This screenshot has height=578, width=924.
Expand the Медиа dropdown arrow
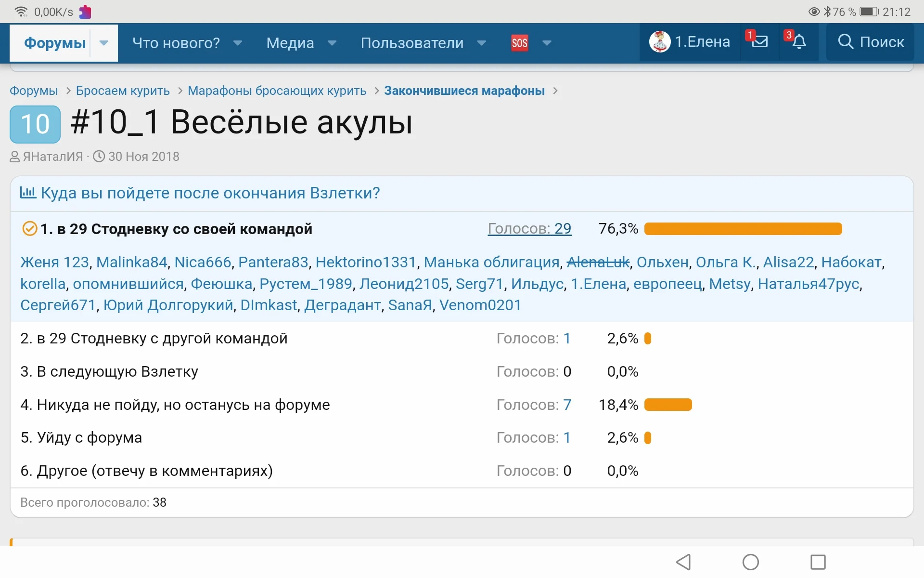[332, 43]
